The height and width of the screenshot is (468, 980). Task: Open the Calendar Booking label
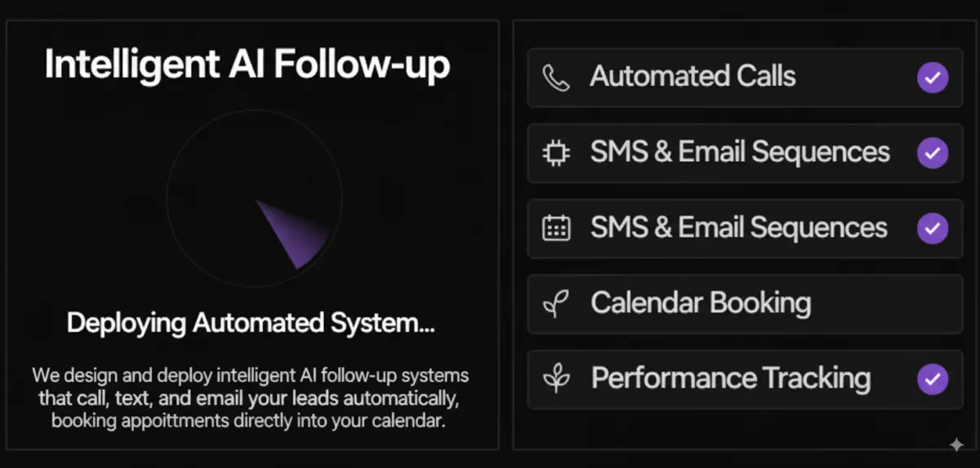coord(701,303)
